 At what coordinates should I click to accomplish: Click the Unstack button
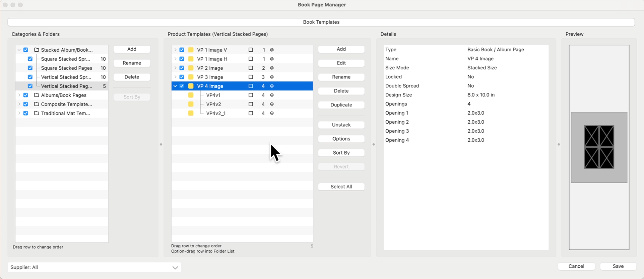(341, 125)
